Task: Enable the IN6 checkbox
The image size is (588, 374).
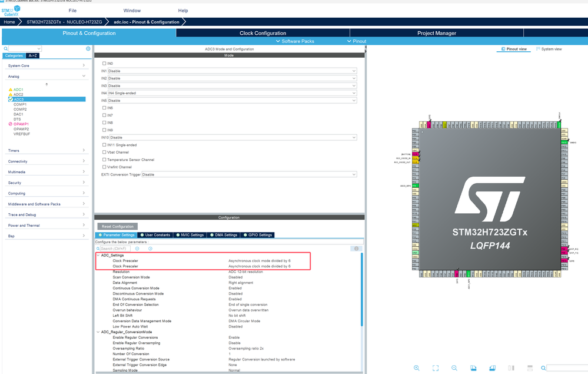Action: [x=104, y=108]
